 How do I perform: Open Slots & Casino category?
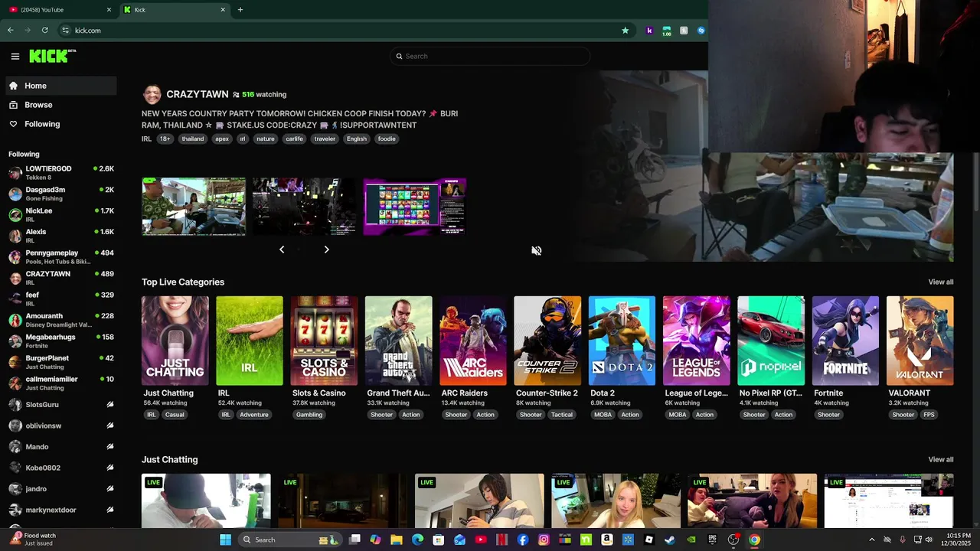pyautogui.click(x=324, y=341)
